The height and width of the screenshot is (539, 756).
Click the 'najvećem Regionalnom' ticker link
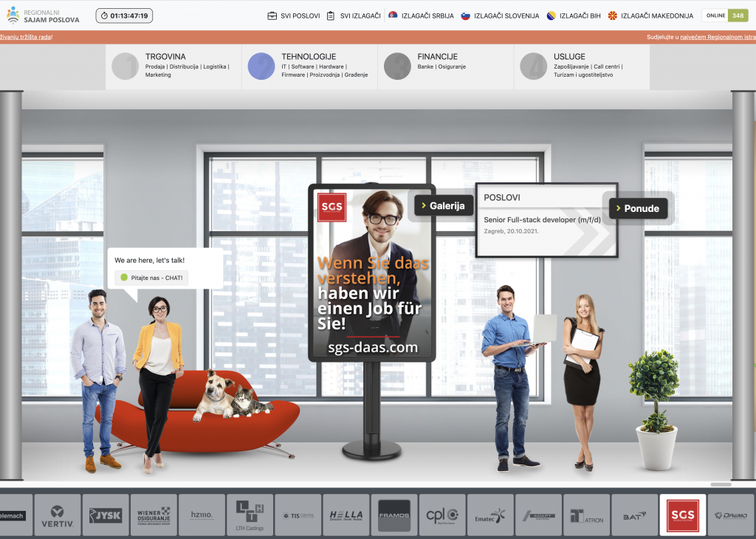click(x=718, y=37)
